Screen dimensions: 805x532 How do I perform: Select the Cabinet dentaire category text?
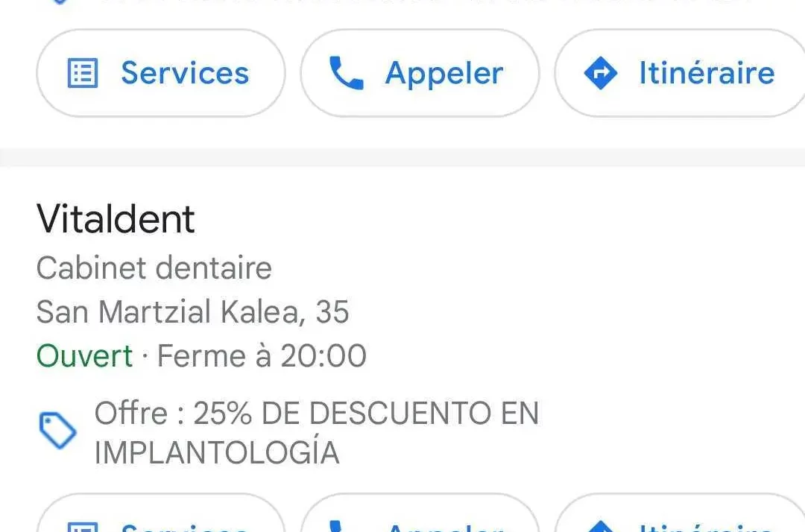point(154,267)
